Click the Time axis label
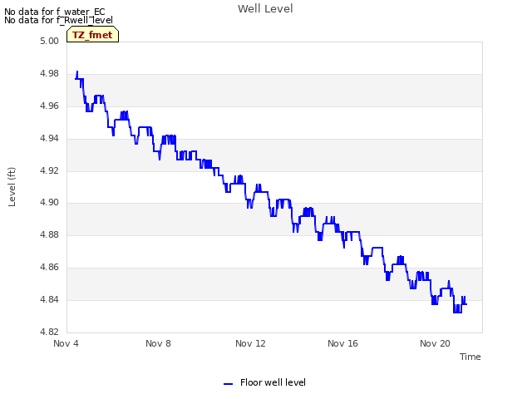The image size is (532, 399). [470, 357]
